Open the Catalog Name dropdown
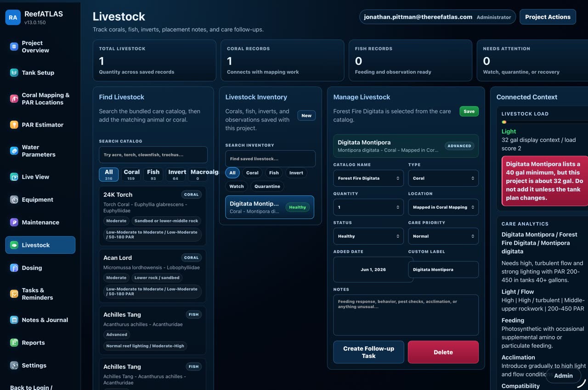 click(368, 178)
